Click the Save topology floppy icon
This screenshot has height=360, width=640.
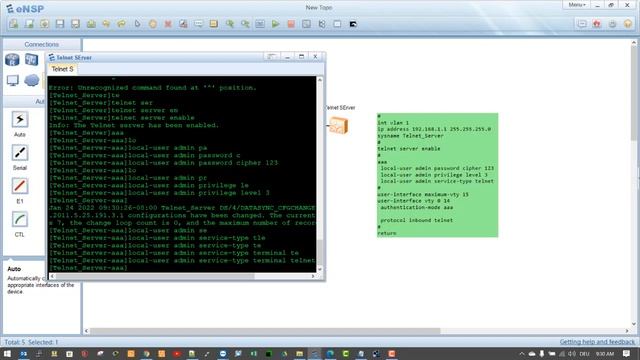tap(60, 24)
